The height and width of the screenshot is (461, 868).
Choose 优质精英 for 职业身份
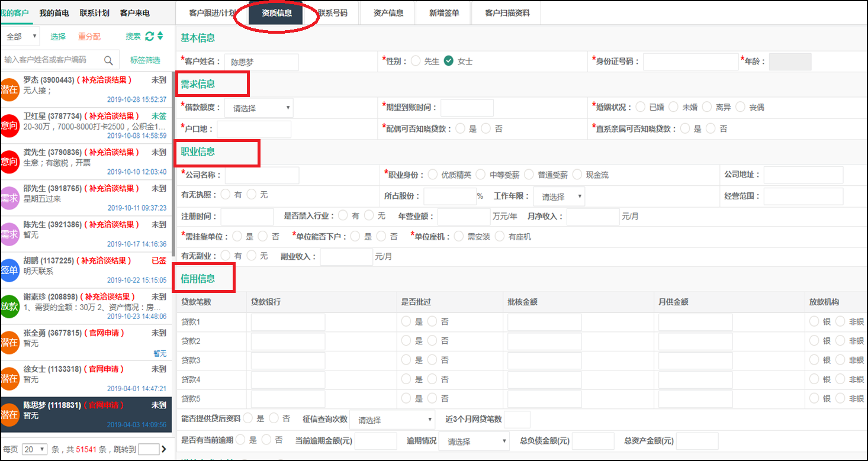432,175
